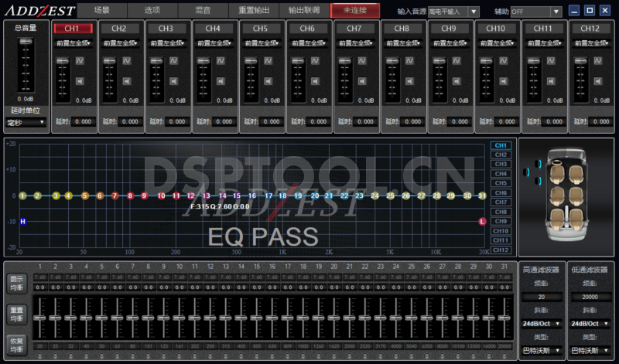Image resolution: width=619 pixels, height=364 pixels.
Task: Mute the CH9 speaker icon
Action: click(x=457, y=81)
